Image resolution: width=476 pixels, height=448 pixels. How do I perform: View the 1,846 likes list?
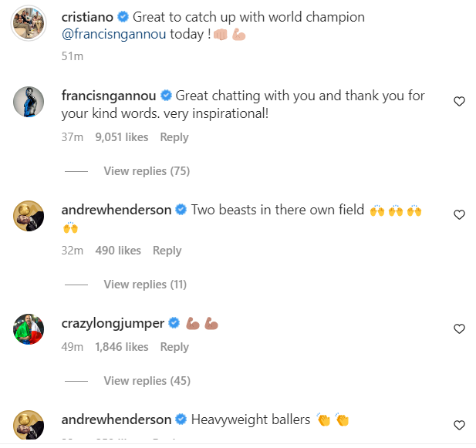[121, 347]
